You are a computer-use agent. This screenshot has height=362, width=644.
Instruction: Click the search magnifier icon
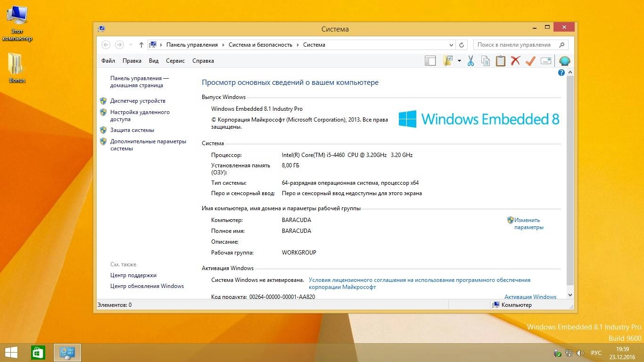(561, 45)
